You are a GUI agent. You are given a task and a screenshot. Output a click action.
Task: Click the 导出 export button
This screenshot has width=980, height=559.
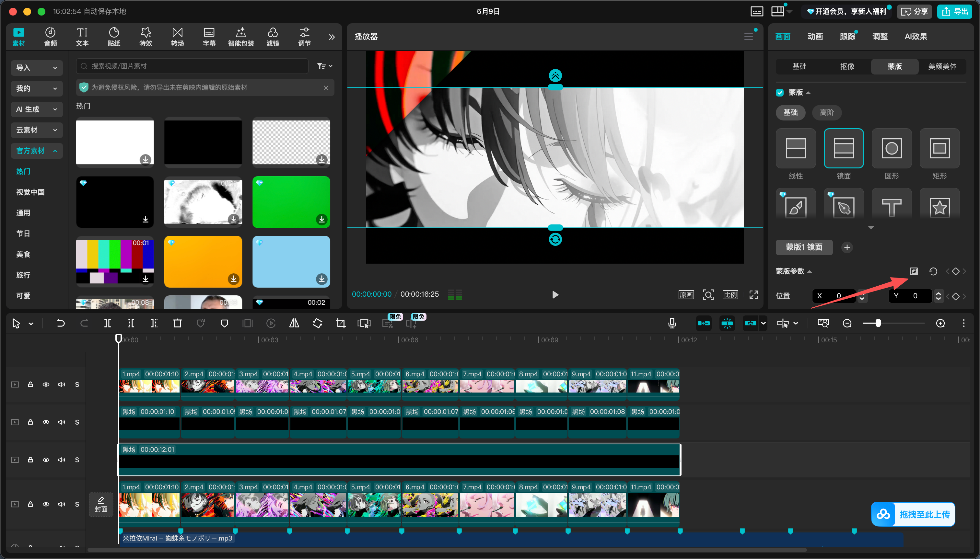(954, 12)
